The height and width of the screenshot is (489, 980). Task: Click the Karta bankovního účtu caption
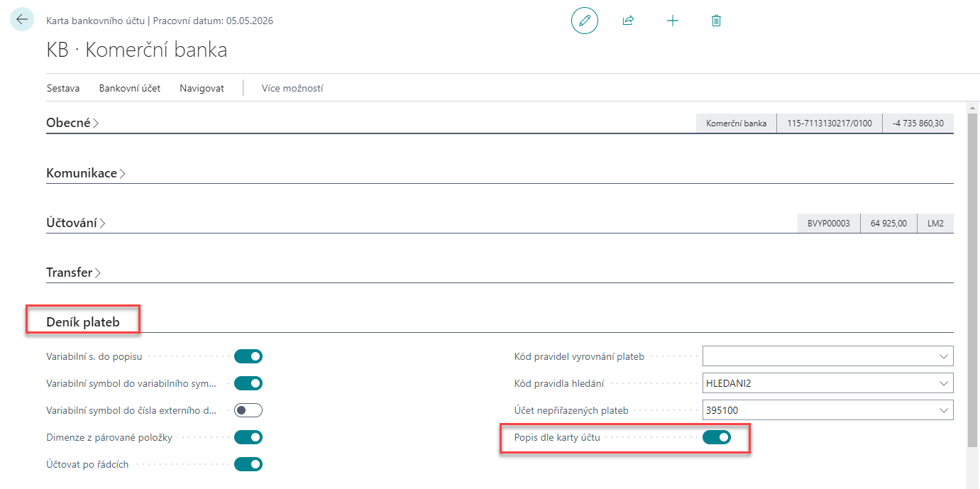point(96,21)
